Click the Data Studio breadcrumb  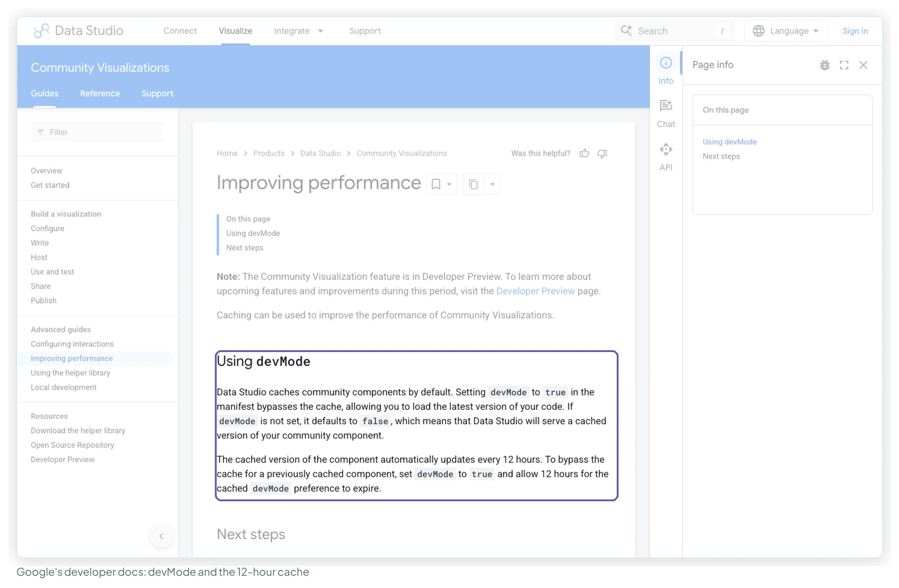tap(320, 153)
